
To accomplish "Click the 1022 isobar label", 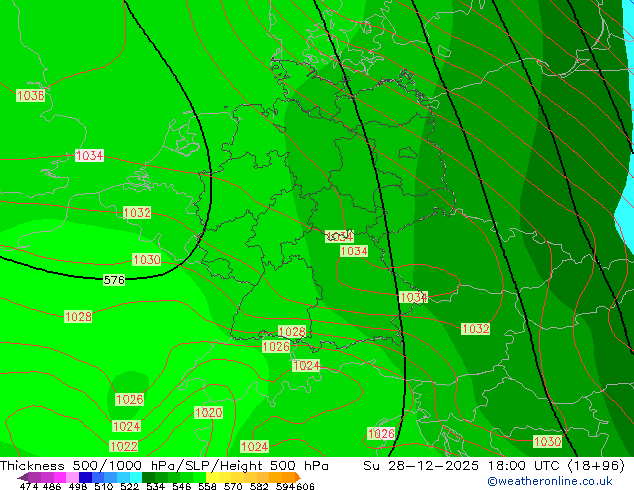I will pos(124,446).
